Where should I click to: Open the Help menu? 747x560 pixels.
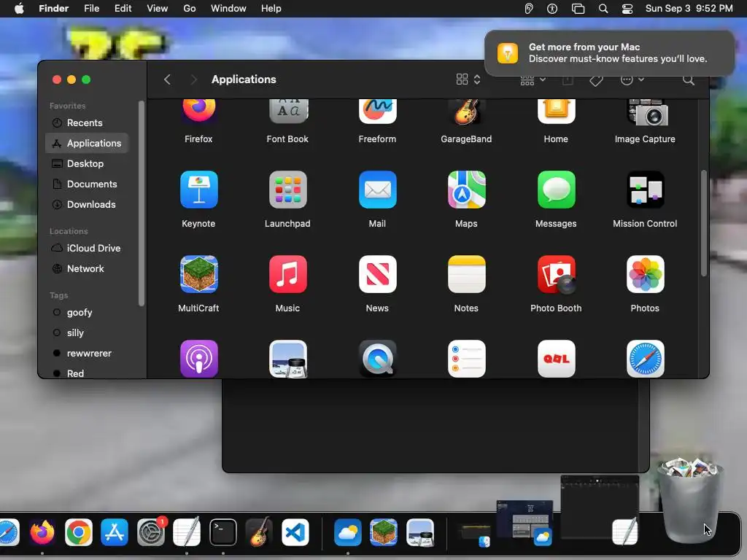tap(271, 9)
